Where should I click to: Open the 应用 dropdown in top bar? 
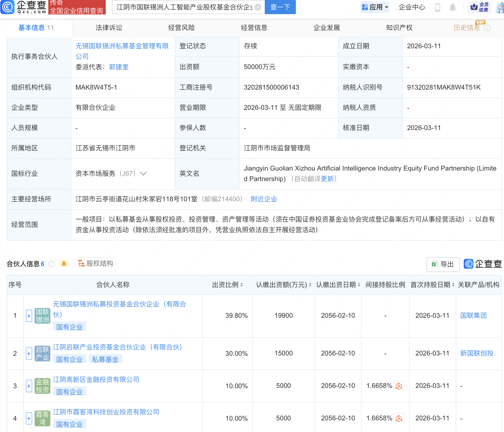[375, 7]
